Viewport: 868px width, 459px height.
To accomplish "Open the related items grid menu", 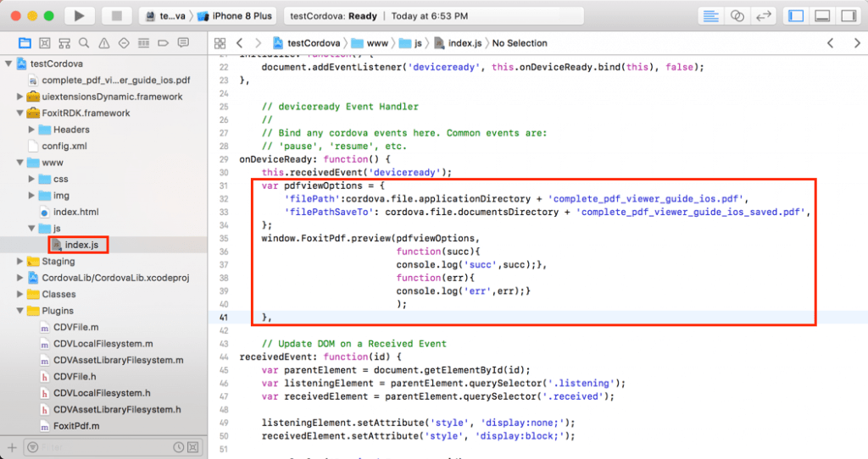I will pos(220,43).
